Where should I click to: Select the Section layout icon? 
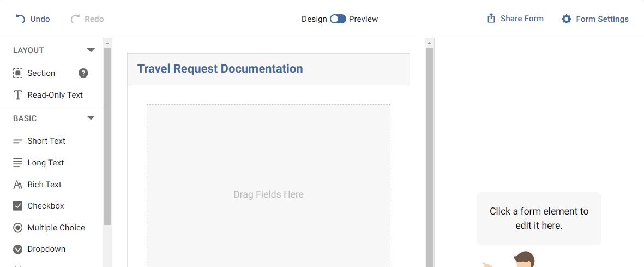18,73
